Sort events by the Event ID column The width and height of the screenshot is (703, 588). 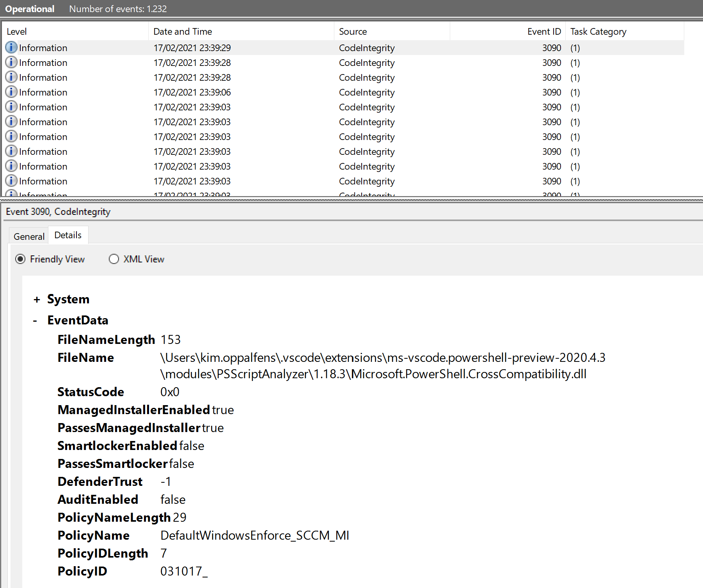click(544, 31)
